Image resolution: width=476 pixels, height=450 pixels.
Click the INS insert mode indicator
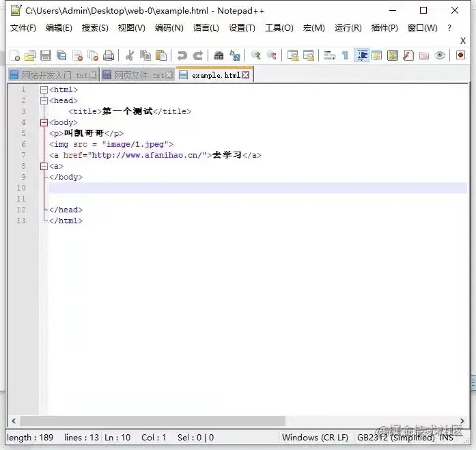pos(446,438)
